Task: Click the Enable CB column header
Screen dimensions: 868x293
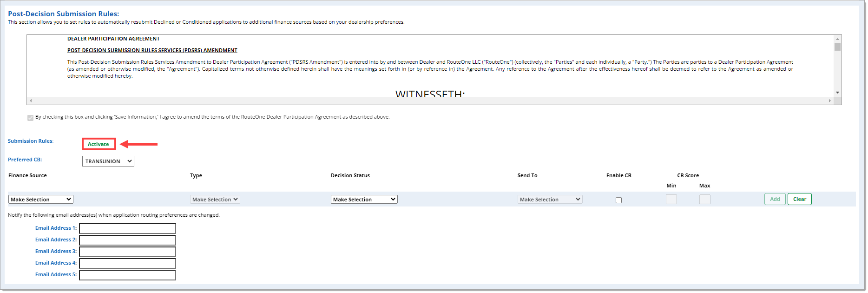Action: coord(619,175)
